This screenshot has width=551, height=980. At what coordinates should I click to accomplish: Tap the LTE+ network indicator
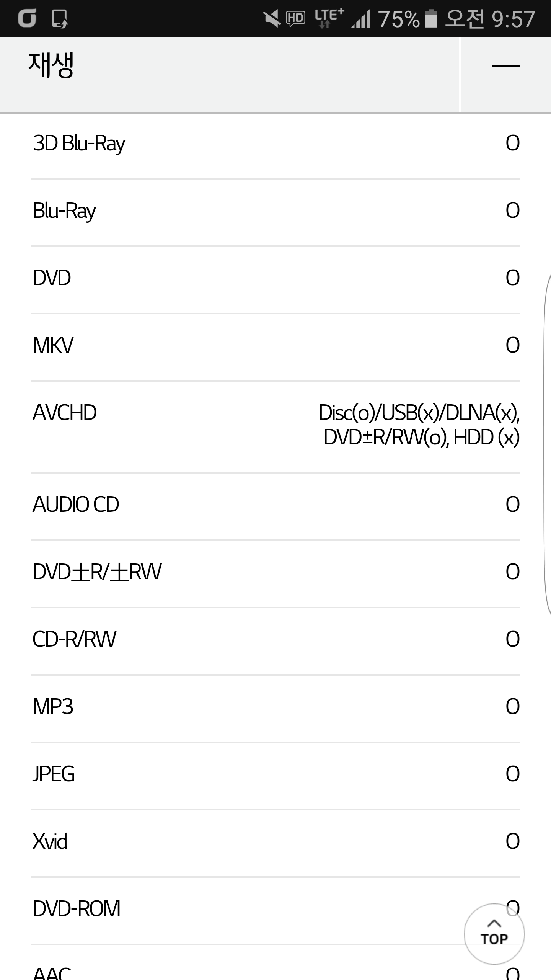(x=329, y=18)
